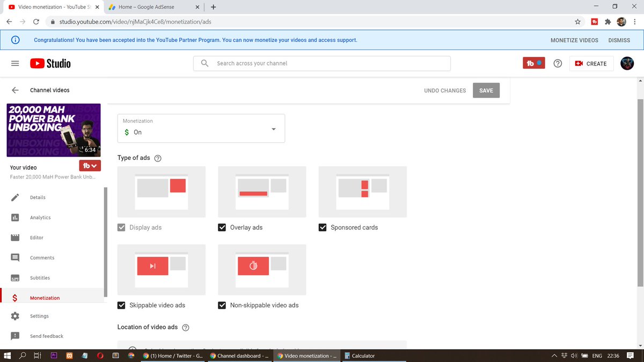Click the Send feedback icon
644x362 pixels.
point(15,336)
